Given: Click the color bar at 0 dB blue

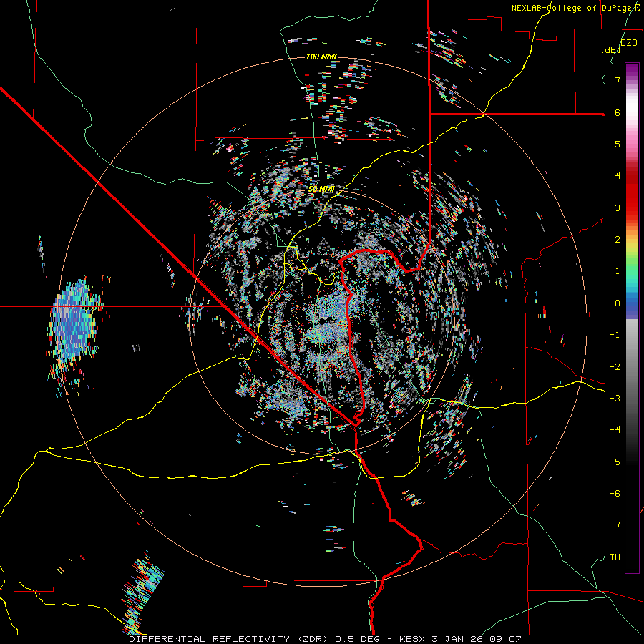Looking at the screenshot, I should click(632, 303).
